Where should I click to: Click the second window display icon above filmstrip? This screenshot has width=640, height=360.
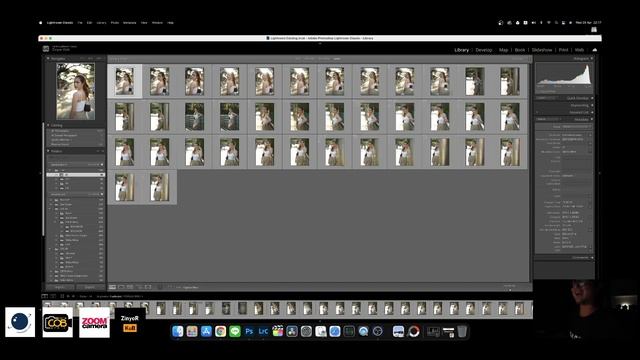tap(53, 296)
